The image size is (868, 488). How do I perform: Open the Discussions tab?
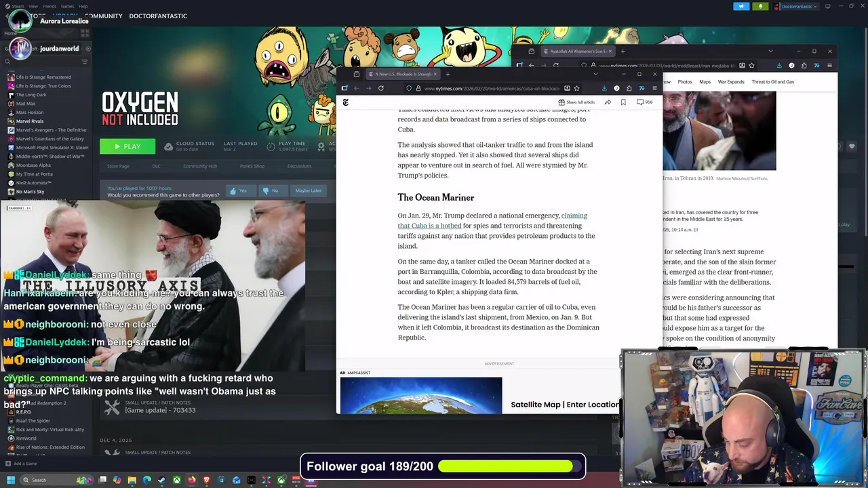coord(299,166)
